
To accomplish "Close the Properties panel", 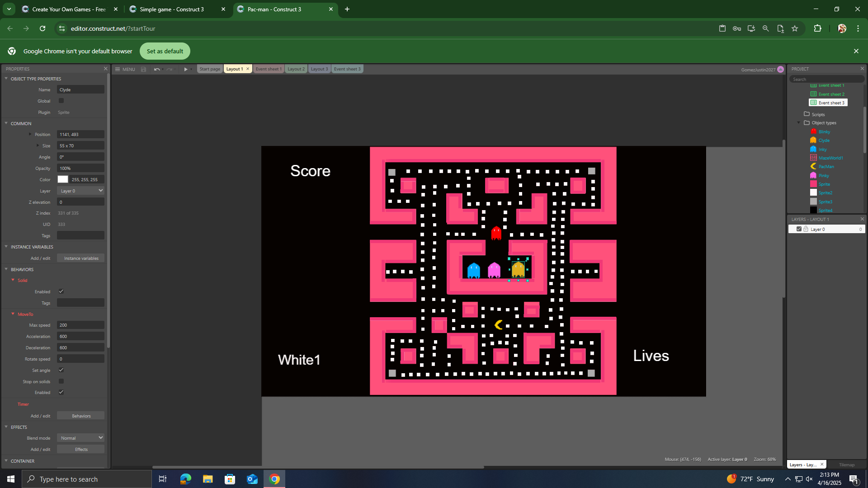I will pos(105,69).
